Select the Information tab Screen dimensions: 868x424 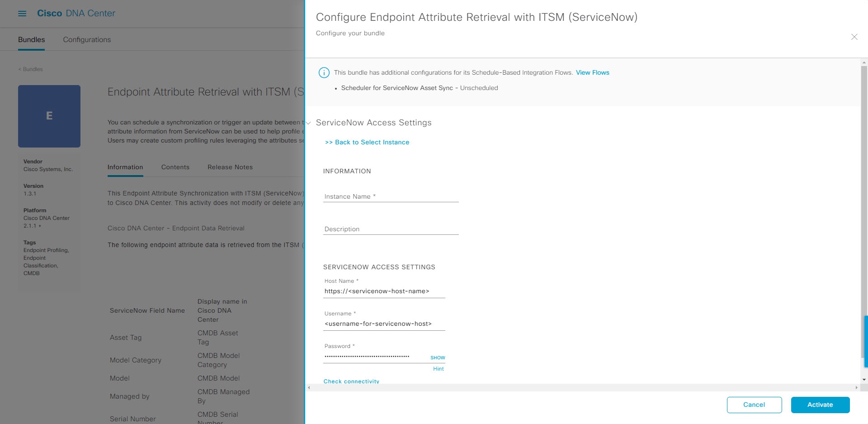[x=125, y=167]
